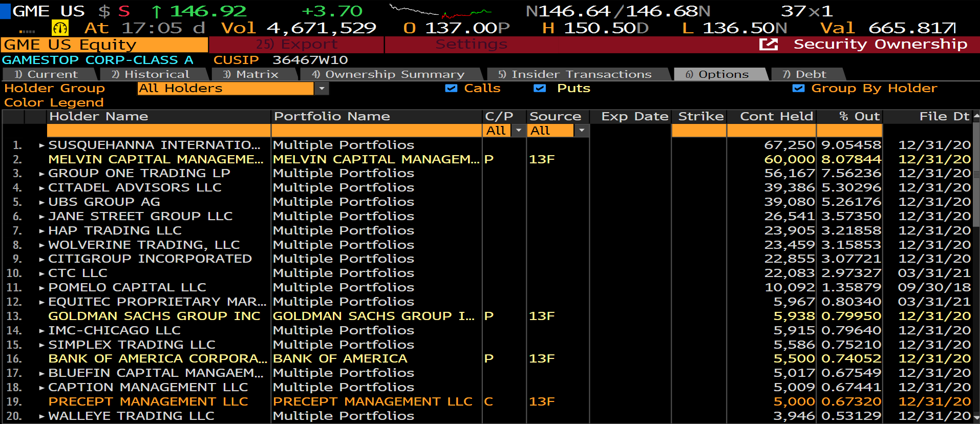This screenshot has height=424, width=980.
Task: Expand CTC LLC row
Action: click(x=42, y=273)
